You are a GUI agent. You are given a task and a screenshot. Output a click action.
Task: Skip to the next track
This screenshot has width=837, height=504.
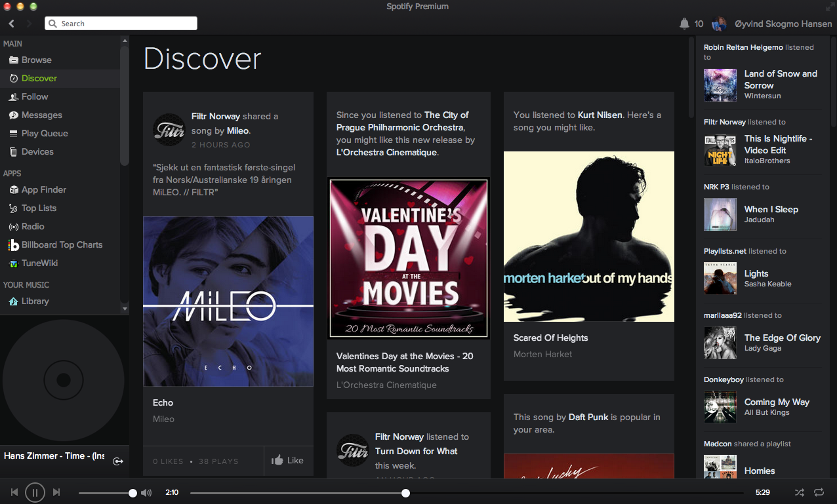click(x=56, y=492)
